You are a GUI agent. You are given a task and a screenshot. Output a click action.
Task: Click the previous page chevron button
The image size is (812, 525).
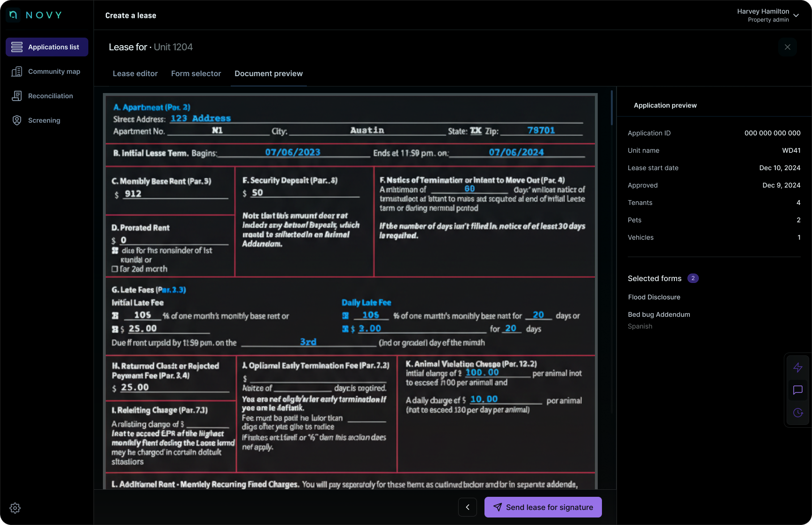tap(468, 507)
